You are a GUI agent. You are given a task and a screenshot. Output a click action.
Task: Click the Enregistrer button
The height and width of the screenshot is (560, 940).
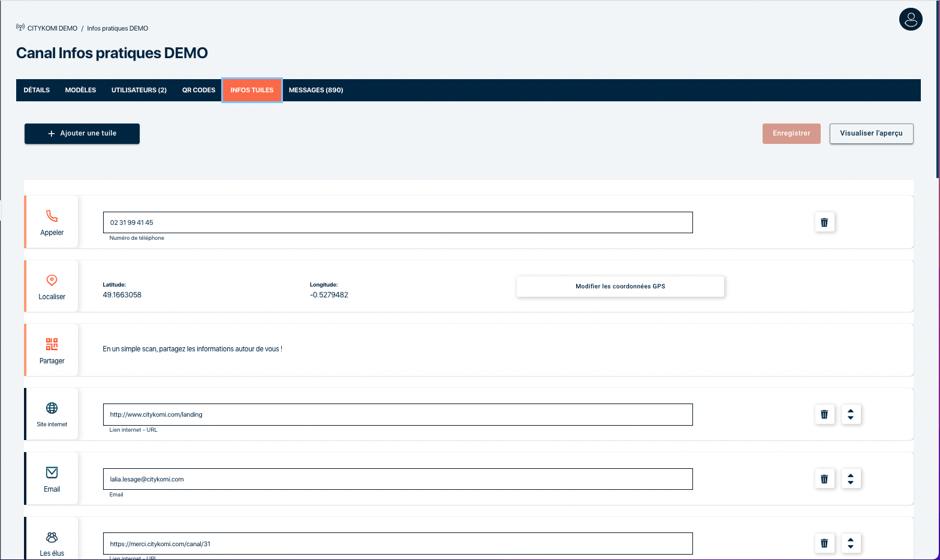pyautogui.click(x=791, y=134)
